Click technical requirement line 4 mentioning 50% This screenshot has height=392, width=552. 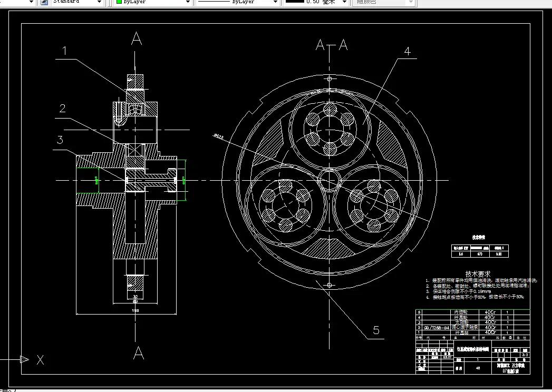click(x=475, y=297)
